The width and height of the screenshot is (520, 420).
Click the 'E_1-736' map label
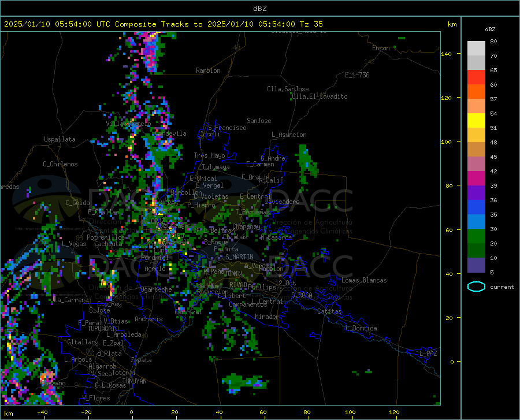(x=357, y=75)
